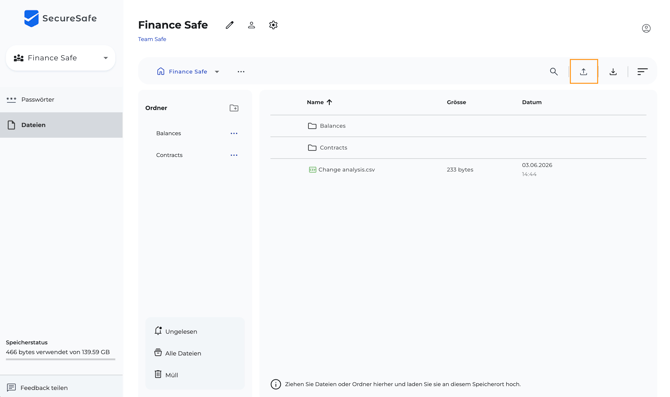Open the options menu for the Balances folder
Image resolution: width=670 pixels, height=397 pixels.
234,133
